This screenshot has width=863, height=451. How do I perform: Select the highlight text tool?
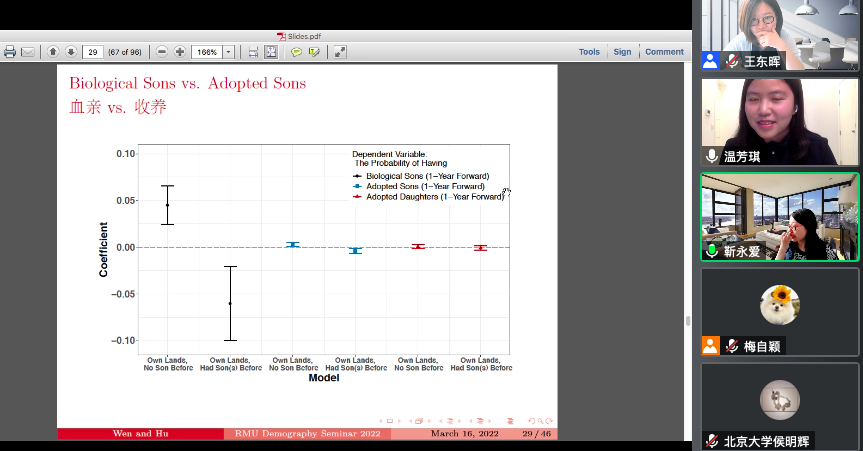315,52
